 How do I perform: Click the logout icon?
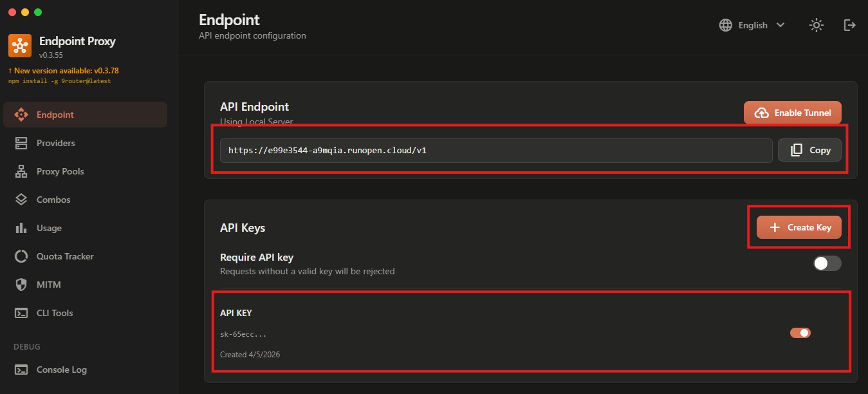849,24
